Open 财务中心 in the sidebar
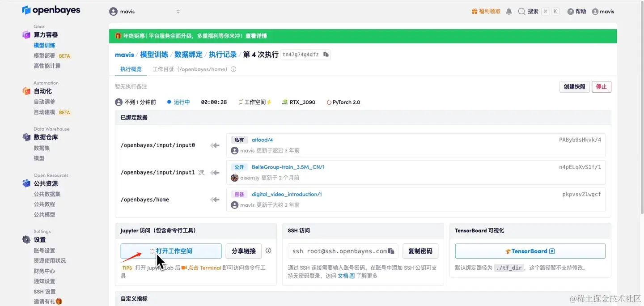 (44, 271)
